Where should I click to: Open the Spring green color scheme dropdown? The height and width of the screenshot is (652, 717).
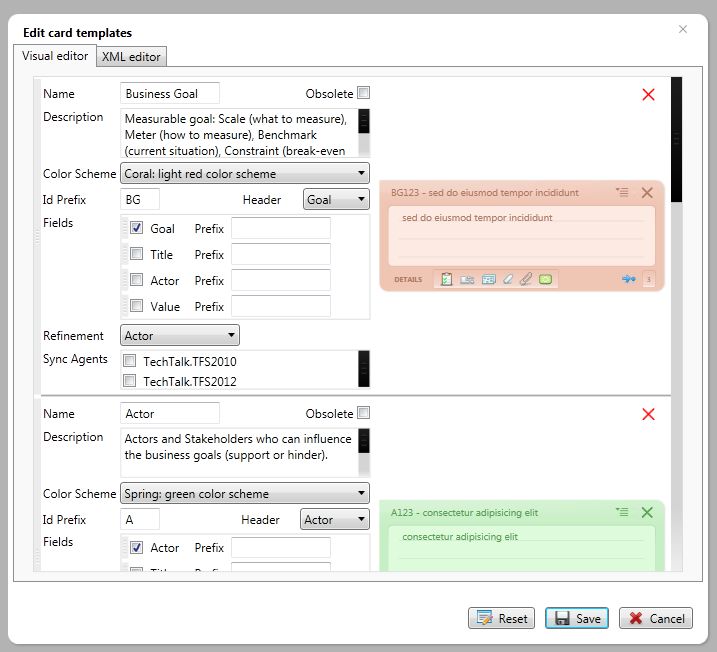point(245,494)
